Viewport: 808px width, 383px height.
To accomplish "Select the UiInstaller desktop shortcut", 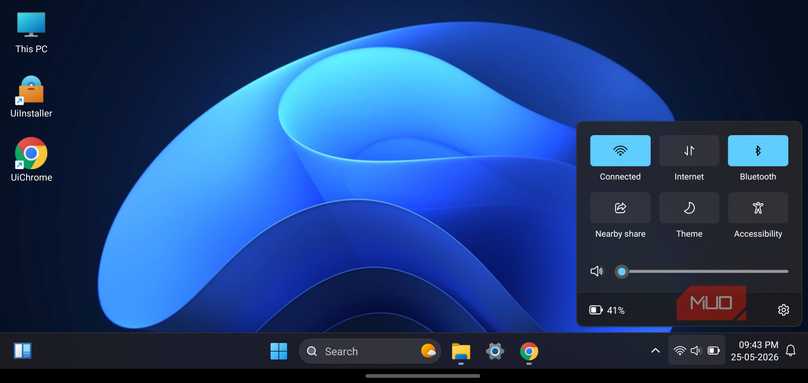I will point(31,96).
